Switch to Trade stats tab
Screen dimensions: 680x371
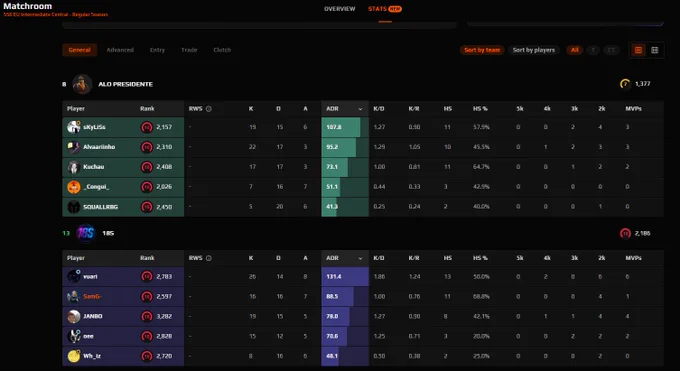(189, 50)
